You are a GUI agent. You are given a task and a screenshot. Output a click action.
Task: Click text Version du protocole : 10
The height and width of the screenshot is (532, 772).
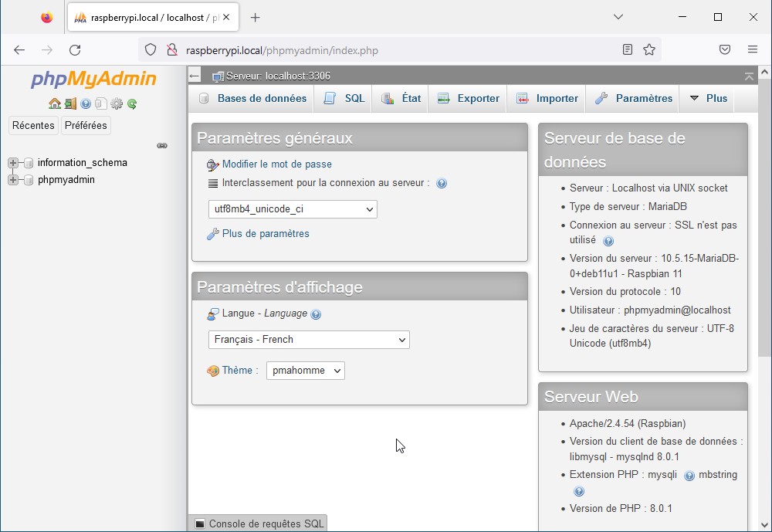point(625,292)
